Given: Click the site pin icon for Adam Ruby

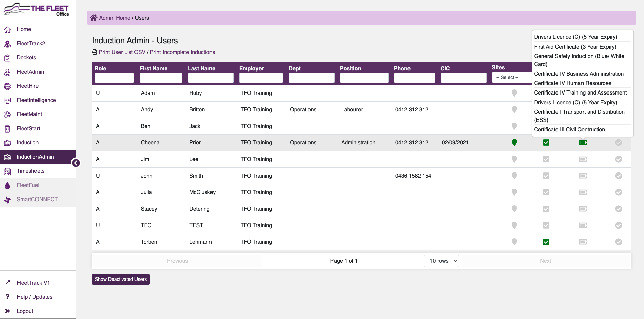Looking at the screenshot, I should (514, 93).
